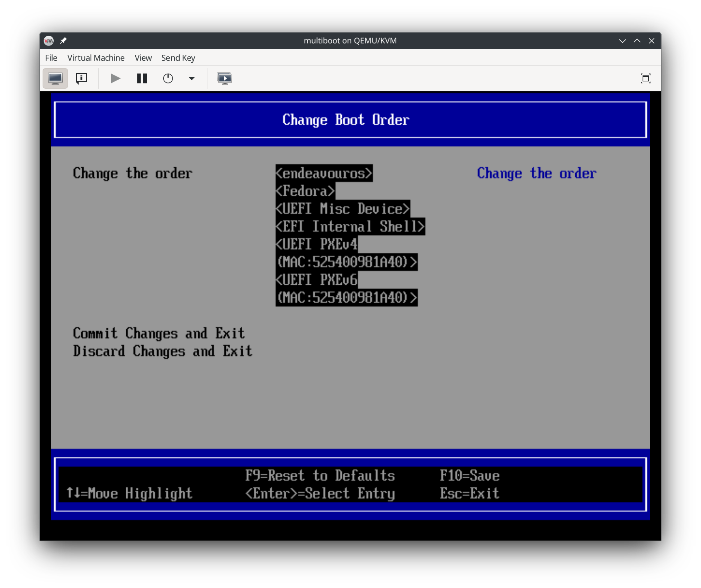The height and width of the screenshot is (588, 701).
Task: Shut down the virtual machine power icon
Action: pyautogui.click(x=168, y=78)
